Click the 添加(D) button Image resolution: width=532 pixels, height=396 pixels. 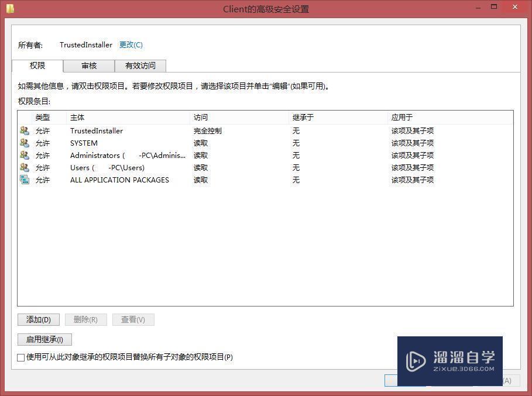[38, 319]
